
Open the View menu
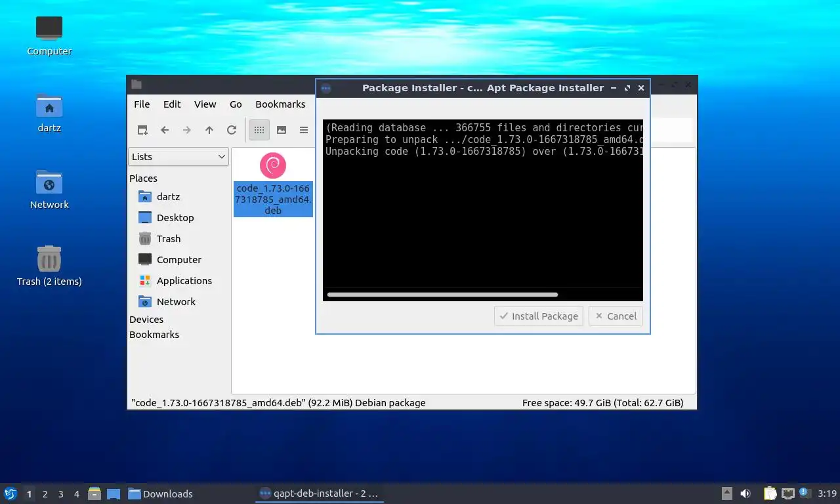pyautogui.click(x=205, y=104)
